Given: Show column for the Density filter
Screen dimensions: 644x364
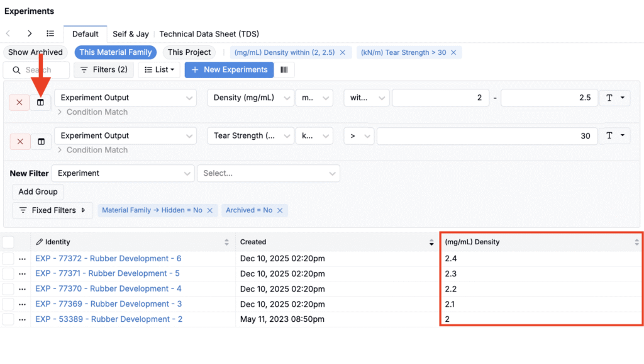Looking at the screenshot, I should pos(41,103).
